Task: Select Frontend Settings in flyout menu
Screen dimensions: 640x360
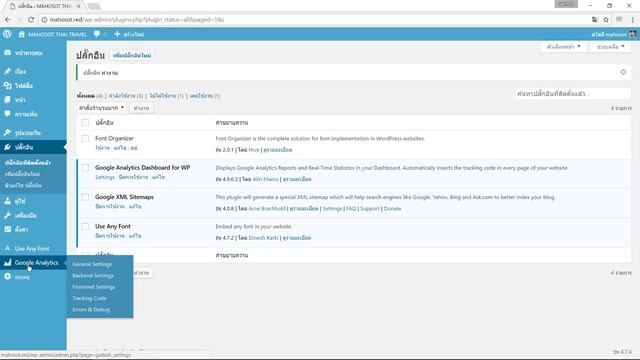Action: coord(93,287)
